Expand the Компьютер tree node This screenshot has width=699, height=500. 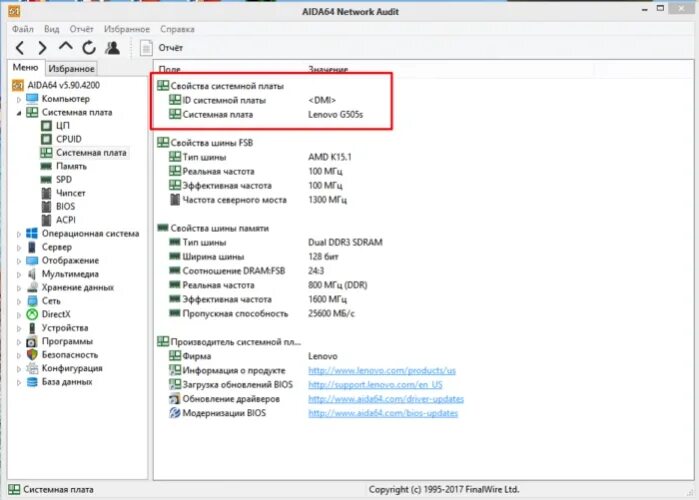[19, 99]
